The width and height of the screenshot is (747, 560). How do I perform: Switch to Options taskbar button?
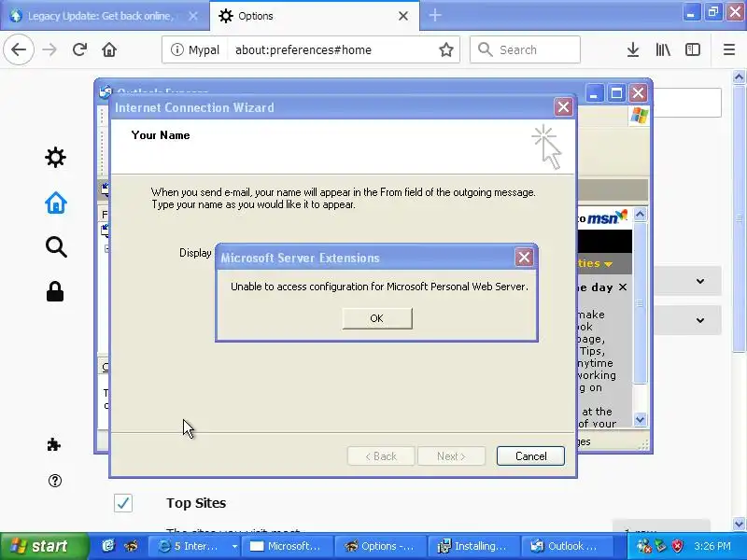pyautogui.click(x=381, y=546)
